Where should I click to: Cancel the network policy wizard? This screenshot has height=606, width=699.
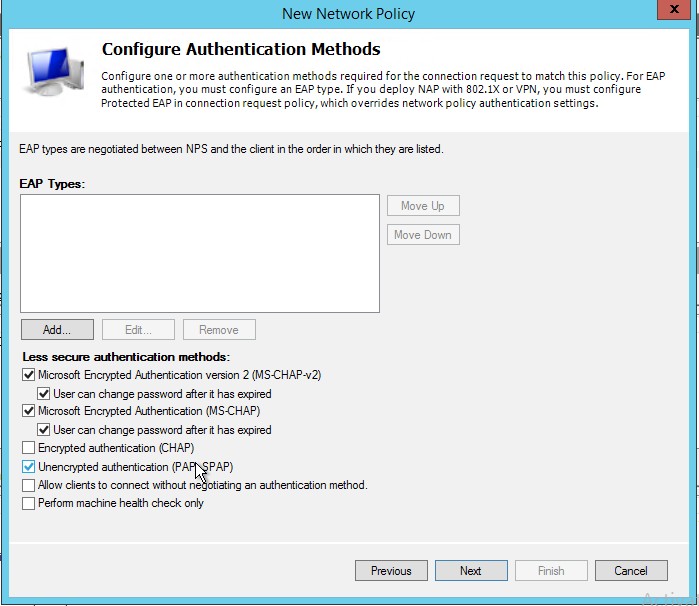(631, 571)
